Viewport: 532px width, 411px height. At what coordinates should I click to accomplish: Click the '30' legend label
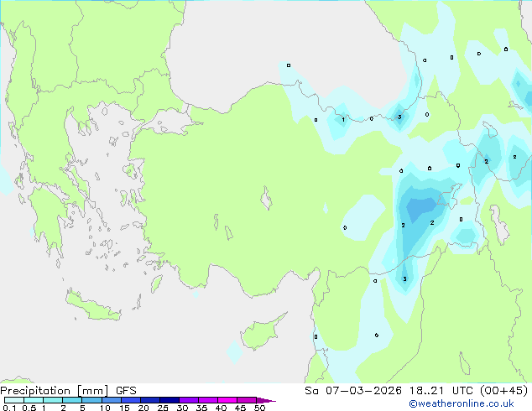pos(182,408)
